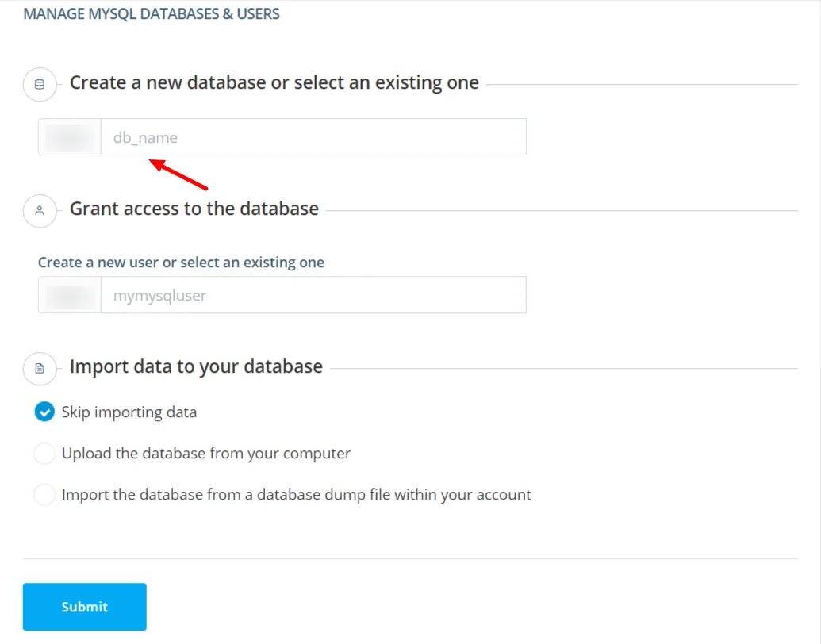This screenshot has height=644, width=821.
Task: Click the Grant access to the database heading
Action: pyautogui.click(x=194, y=209)
